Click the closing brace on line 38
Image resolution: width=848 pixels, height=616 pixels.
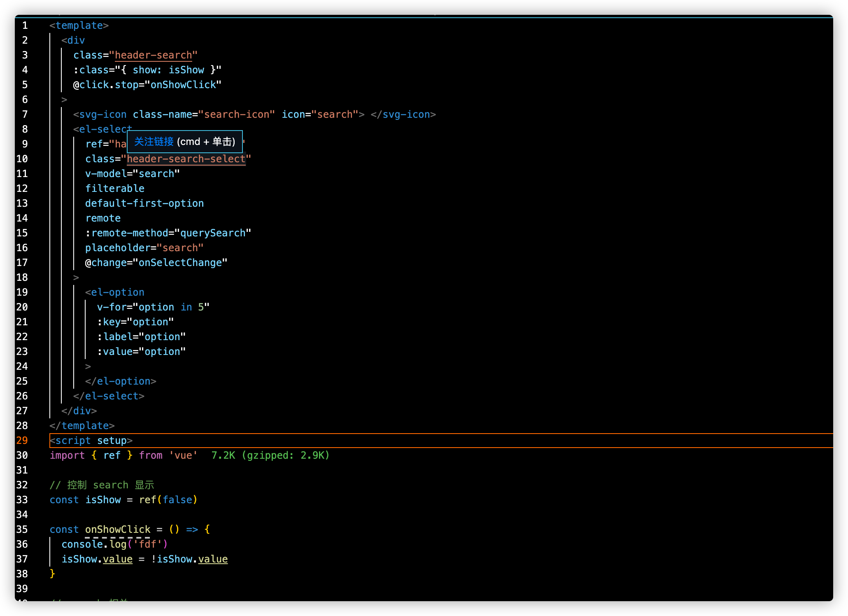pyautogui.click(x=52, y=574)
